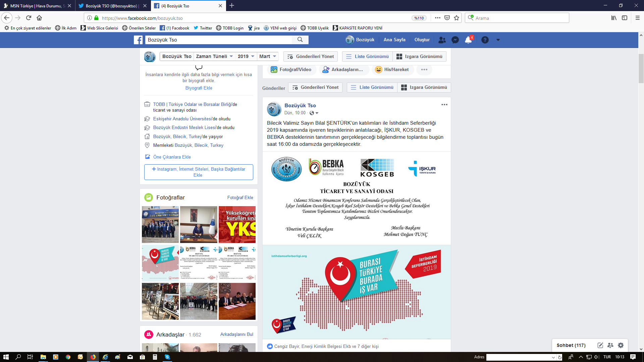Screen dimensions: 644x362
Task: Switch to Bozüyük TSO Twitter tab
Action: pos(113,5)
